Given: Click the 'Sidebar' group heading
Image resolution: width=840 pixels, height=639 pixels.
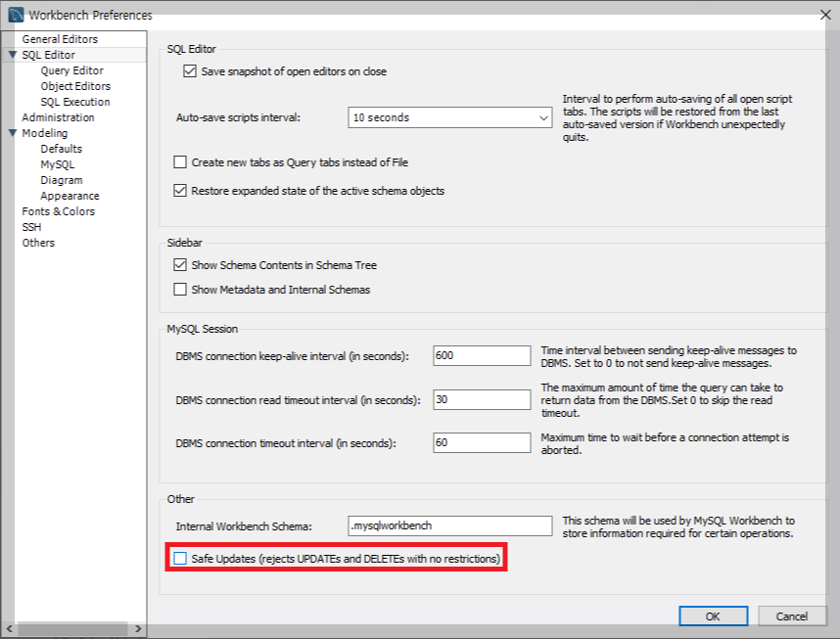Looking at the screenshot, I should (185, 243).
